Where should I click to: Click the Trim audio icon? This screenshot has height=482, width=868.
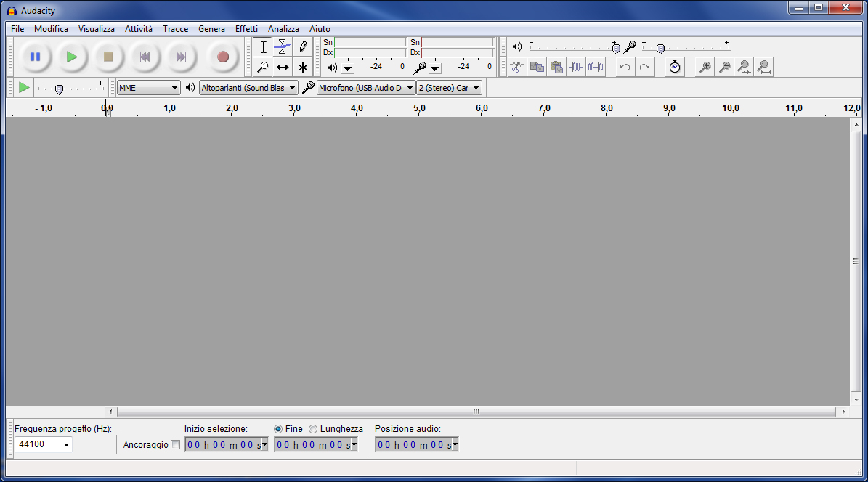click(576, 68)
